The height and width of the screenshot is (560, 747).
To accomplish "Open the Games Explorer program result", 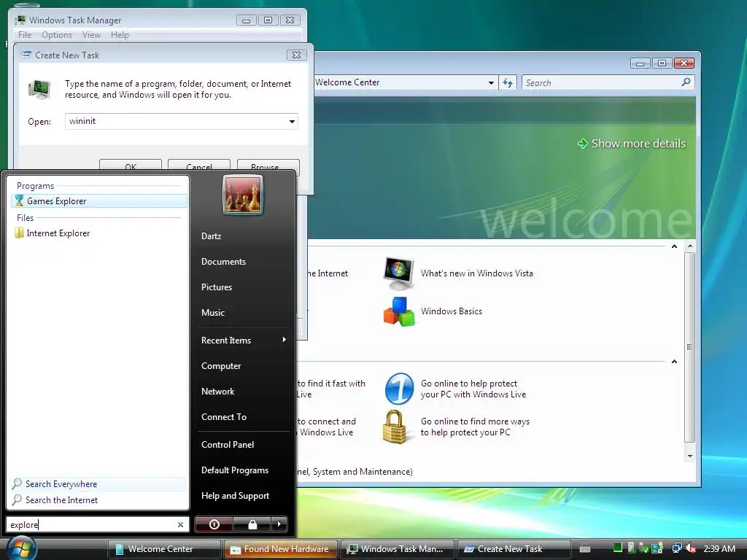I will point(98,201).
